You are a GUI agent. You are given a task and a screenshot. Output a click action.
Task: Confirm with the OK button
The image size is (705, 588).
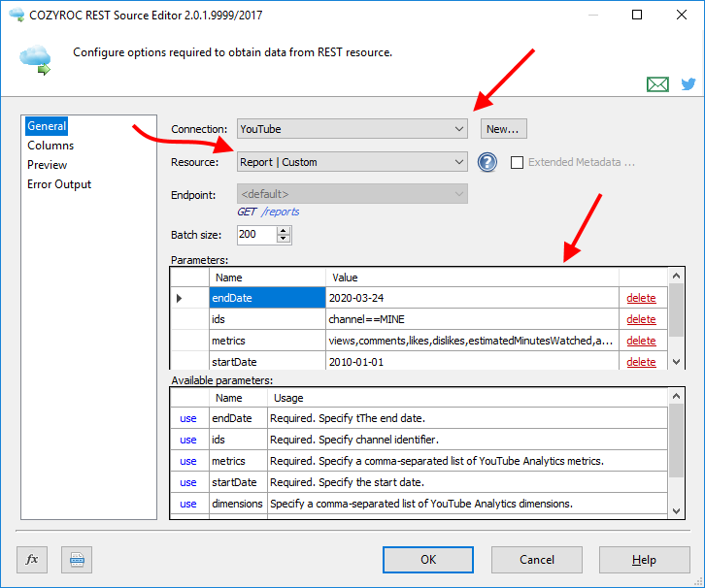[427, 560]
